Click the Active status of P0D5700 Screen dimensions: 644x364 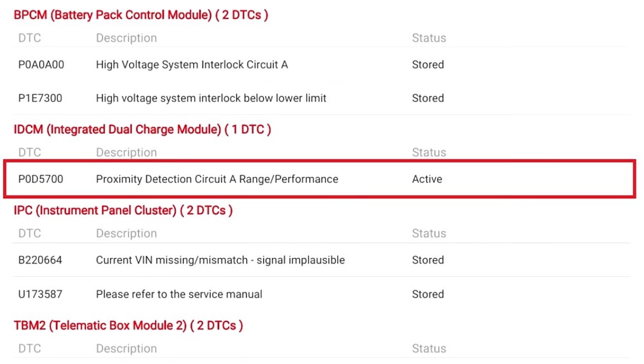click(x=427, y=179)
